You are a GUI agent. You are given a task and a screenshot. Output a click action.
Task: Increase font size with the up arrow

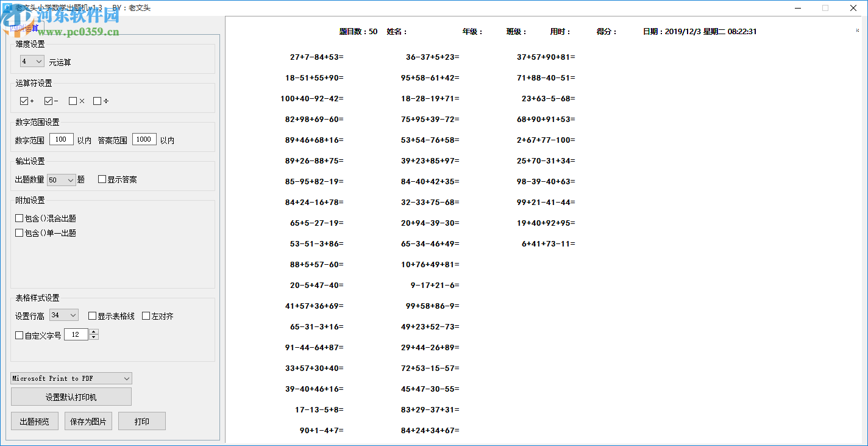point(93,332)
